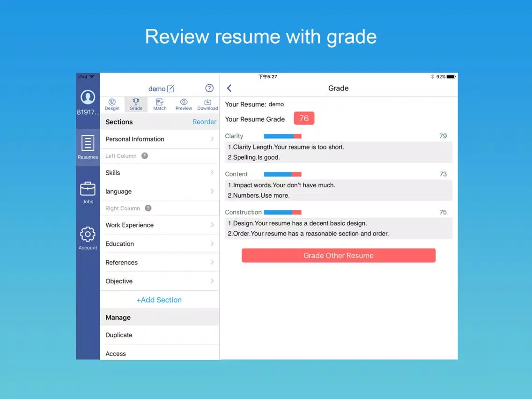Click the 'Your Resume: demo' label
Viewport: 532px width, 399px height.
point(254,104)
